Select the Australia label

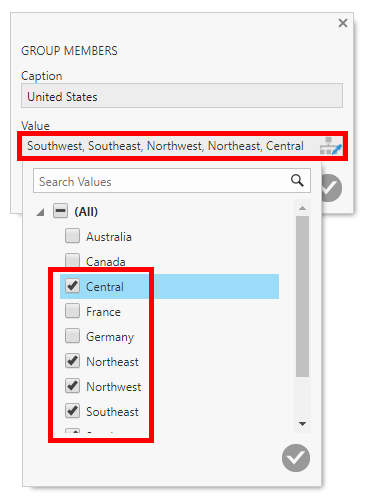(x=109, y=237)
